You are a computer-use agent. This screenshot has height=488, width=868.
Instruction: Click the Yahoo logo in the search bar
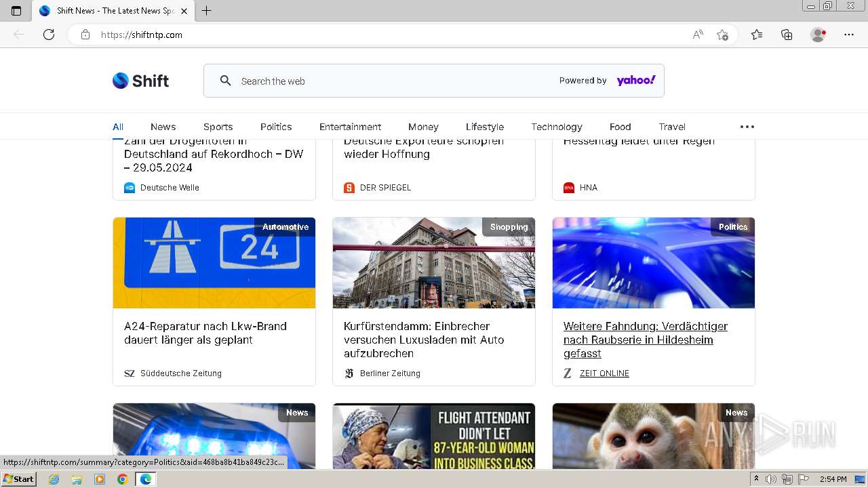click(x=636, y=80)
